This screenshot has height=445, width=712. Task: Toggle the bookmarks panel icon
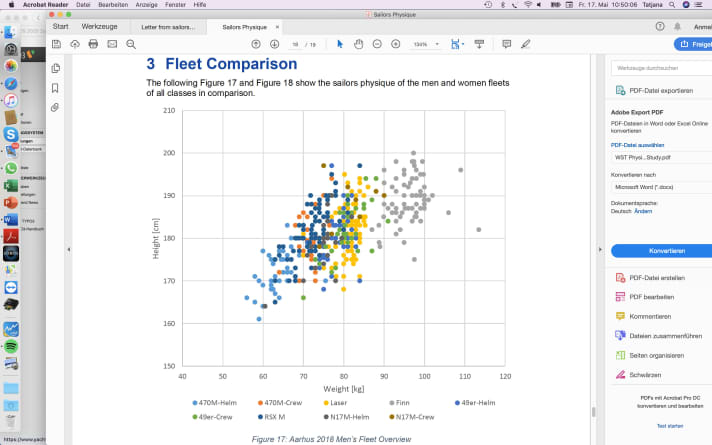click(x=55, y=88)
